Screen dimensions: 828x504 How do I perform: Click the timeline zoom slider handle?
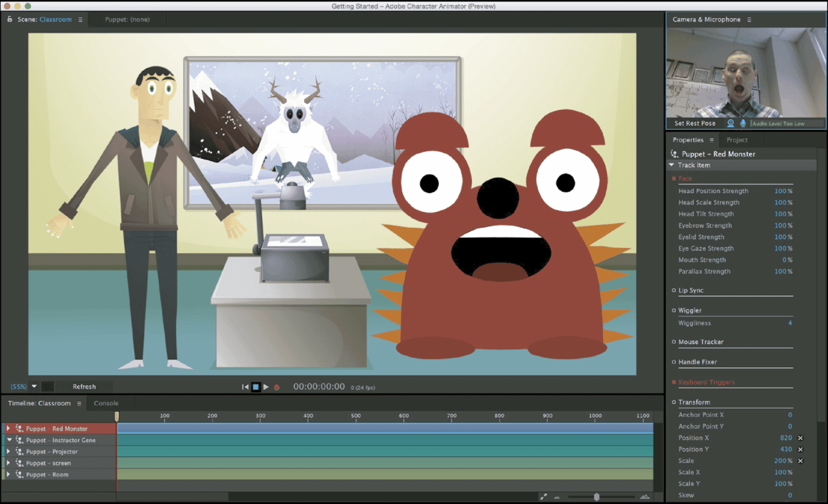tap(596, 497)
